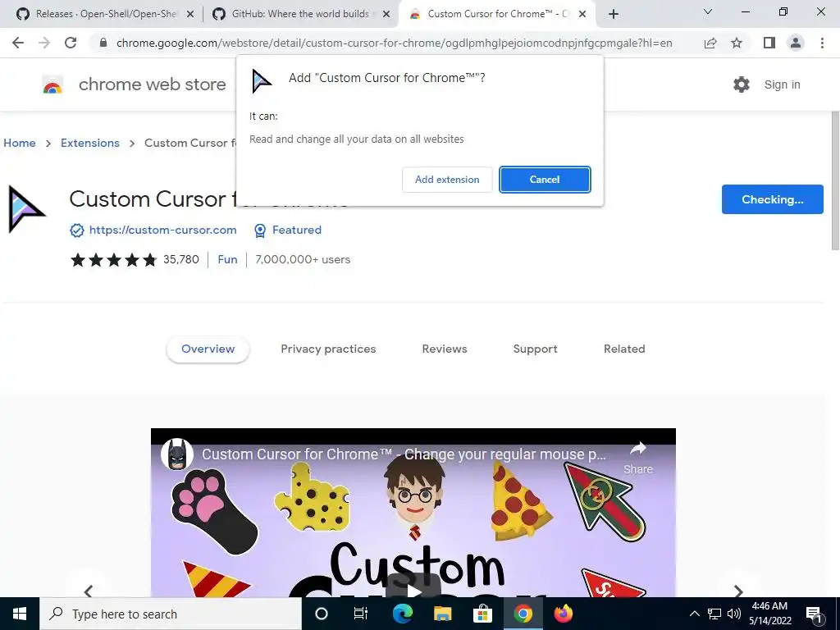
Task: Reload the current page
Action: point(71,43)
